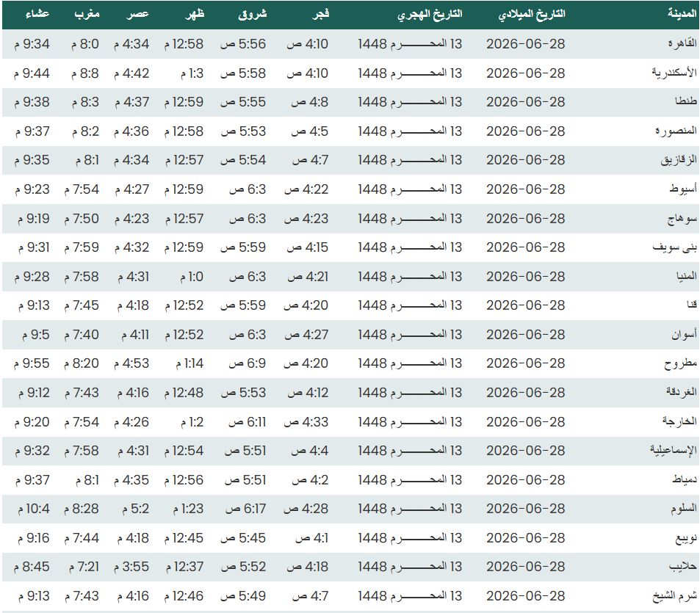Click the فجر column header
The width and height of the screenshot is (700, 613).
(320, 14)
